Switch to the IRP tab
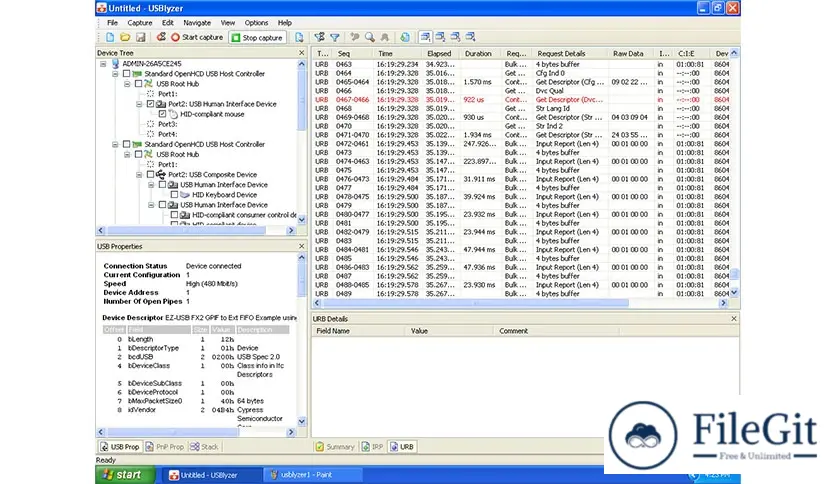Screen dimensions: 836x484 pyautogui.click(x=372, y=447)
